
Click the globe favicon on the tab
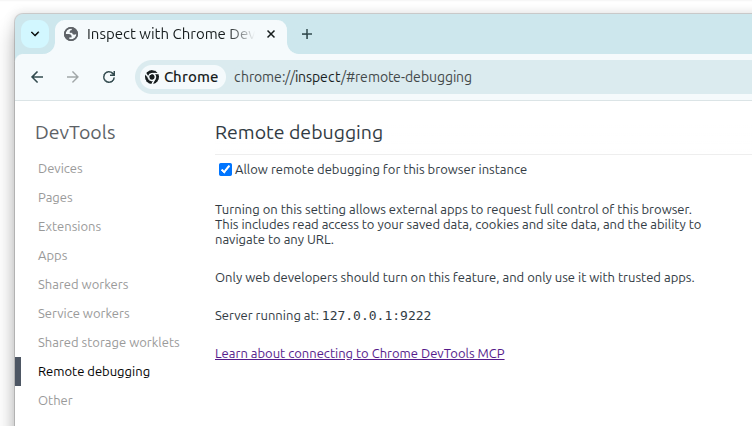(x=71, y=34)
